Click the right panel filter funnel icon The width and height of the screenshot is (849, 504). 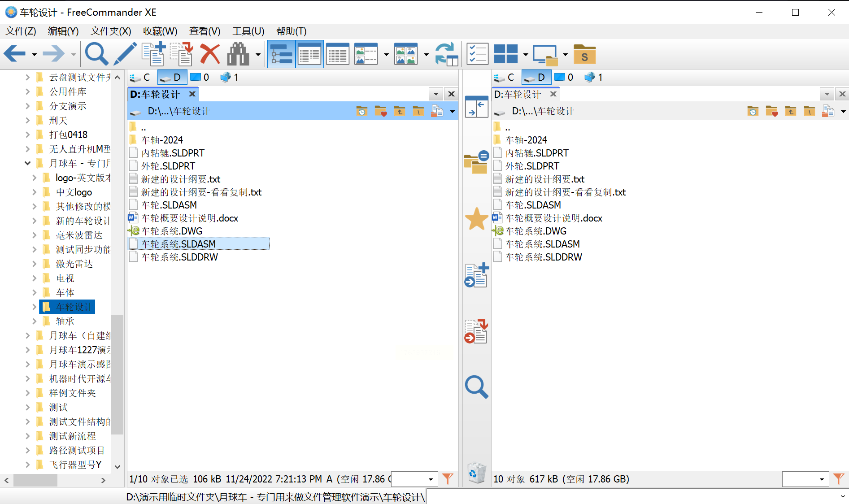(x=839, y=479)
